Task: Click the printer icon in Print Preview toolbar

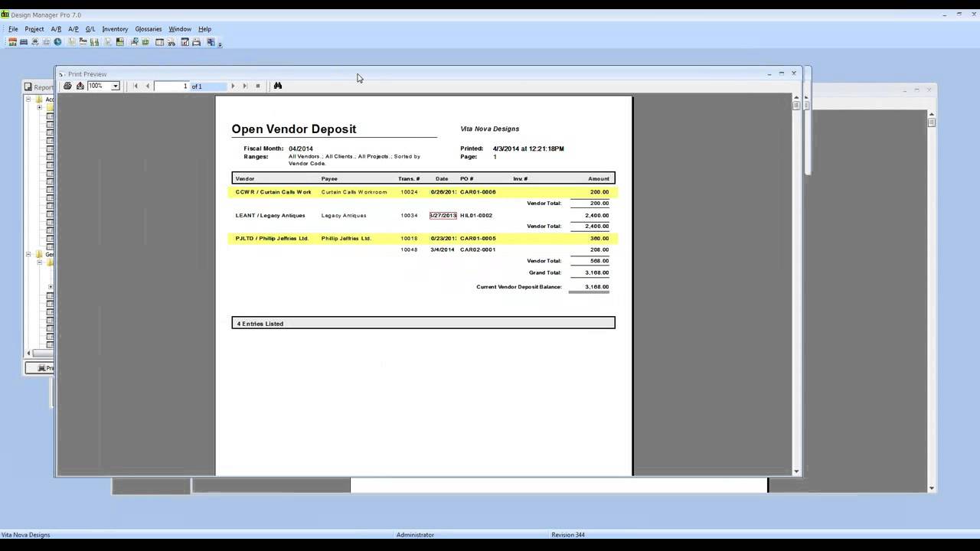Action: tap(67, 86)
